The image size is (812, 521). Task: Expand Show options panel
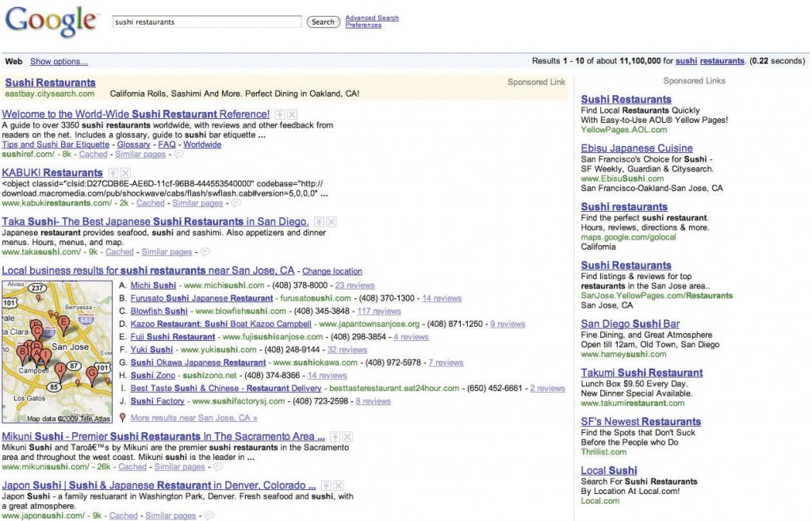(59, 61)
